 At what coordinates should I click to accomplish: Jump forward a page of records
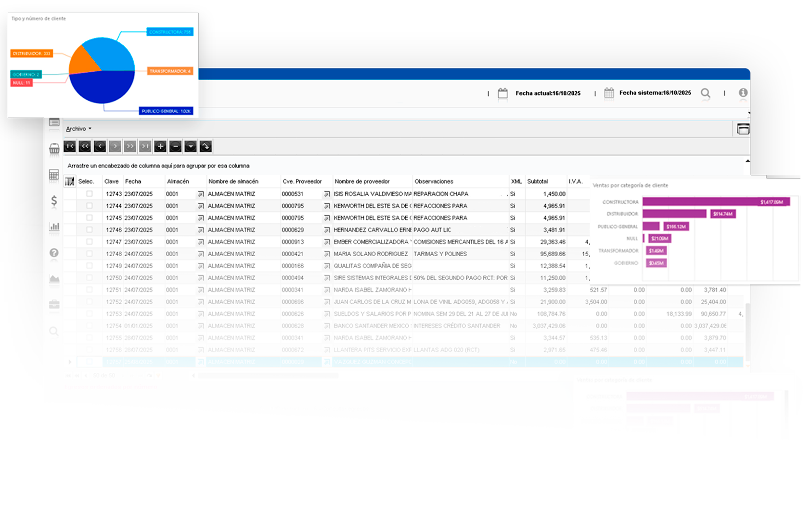(130, 146)
